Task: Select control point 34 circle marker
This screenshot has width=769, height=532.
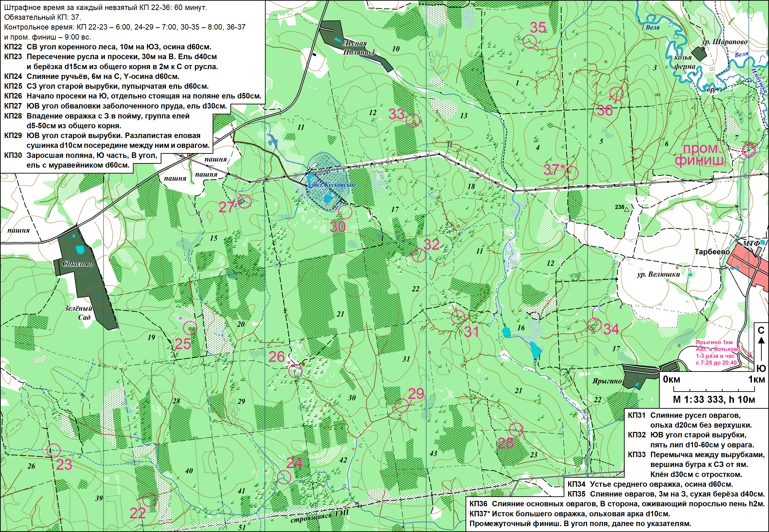Action: (x=594, y=325)
